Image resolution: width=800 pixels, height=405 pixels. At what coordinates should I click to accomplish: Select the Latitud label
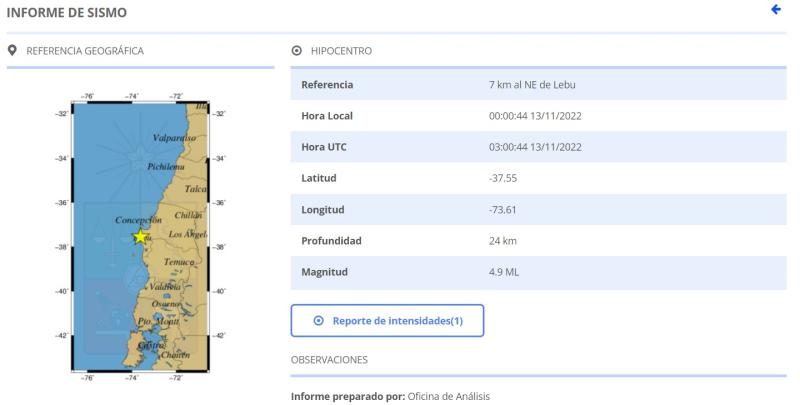pyautogui.click(x=319, y=178)
